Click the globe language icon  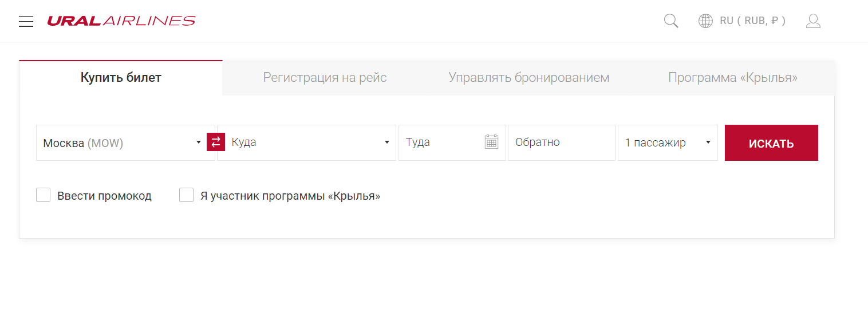(705, 21)
